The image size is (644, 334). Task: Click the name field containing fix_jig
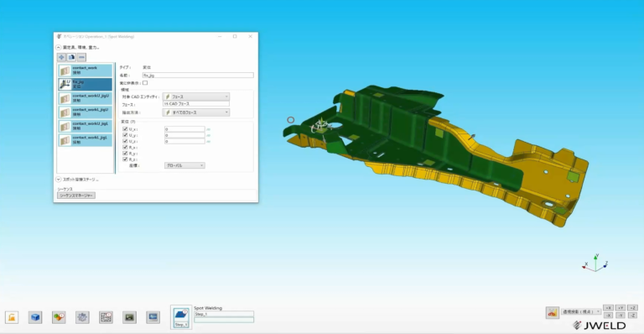pyautogui.click(x=198, y=76)
